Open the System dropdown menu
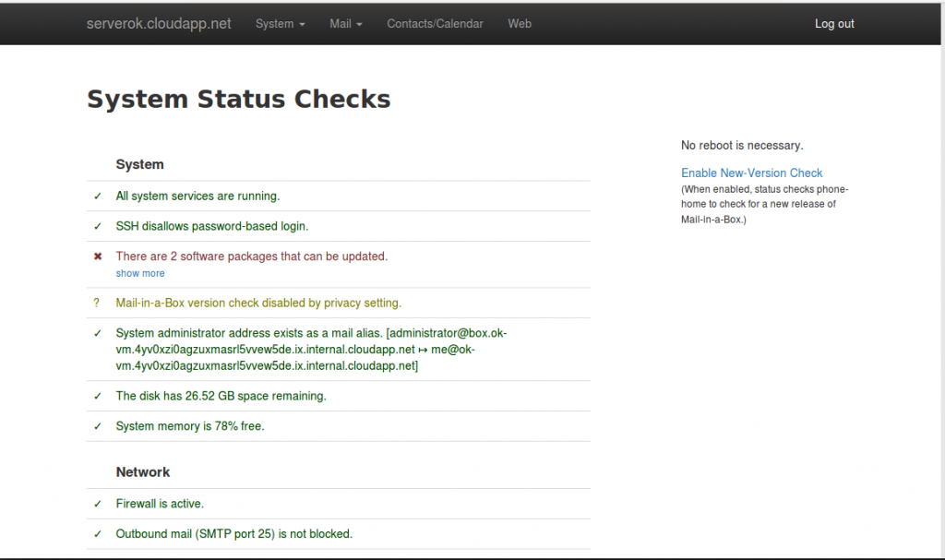Screen dimensions: 945x560 [x=280, y=24]
